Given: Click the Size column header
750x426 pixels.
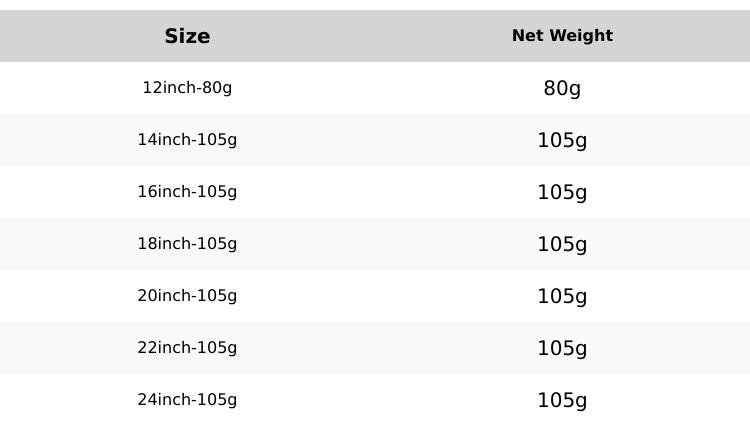Looking at the screenshot, I should (187, 36).
